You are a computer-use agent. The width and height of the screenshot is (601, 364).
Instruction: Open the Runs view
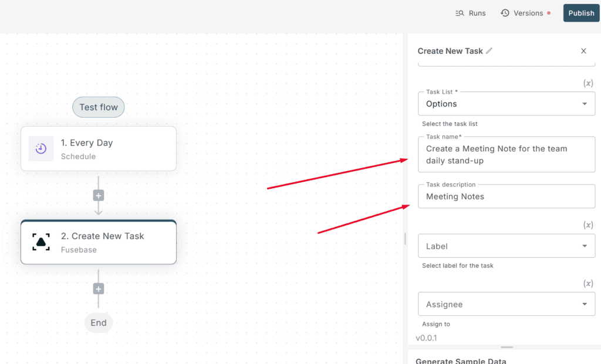471,13
